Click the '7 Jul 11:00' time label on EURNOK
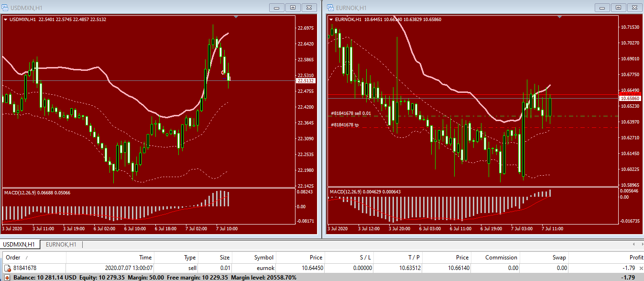Viewport: 644px width, 281px height. pos(553,229)
